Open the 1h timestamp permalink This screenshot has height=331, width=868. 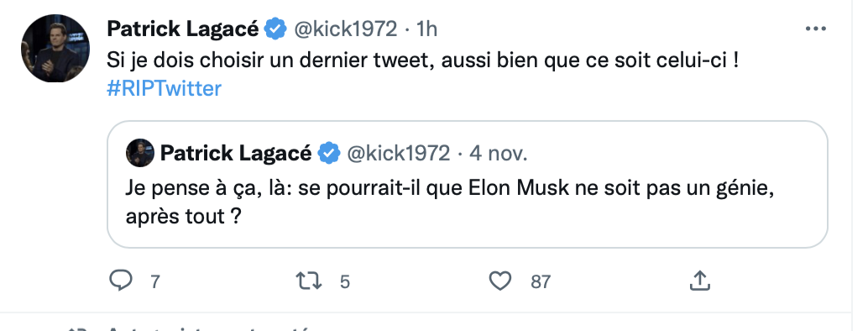426,29
